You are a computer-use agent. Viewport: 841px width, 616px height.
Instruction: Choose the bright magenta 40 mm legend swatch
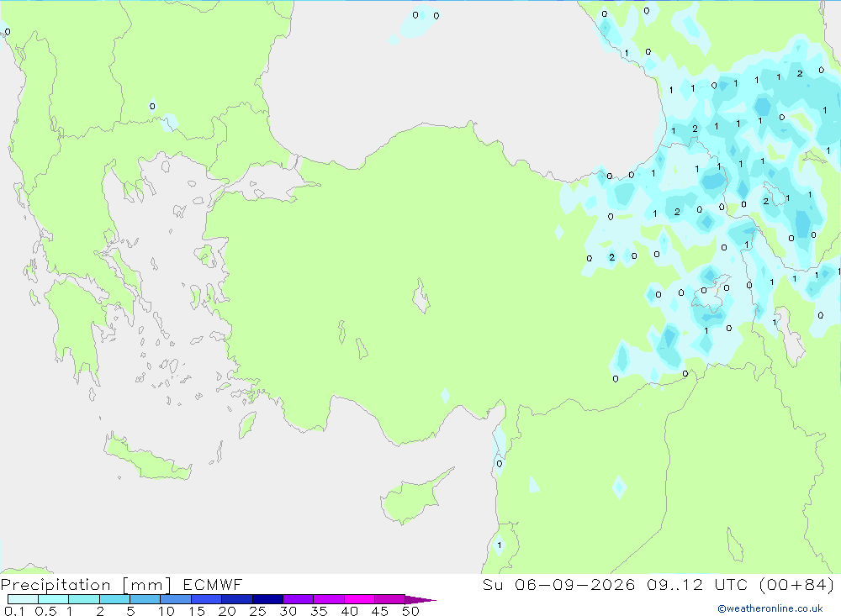click(359, 599)
